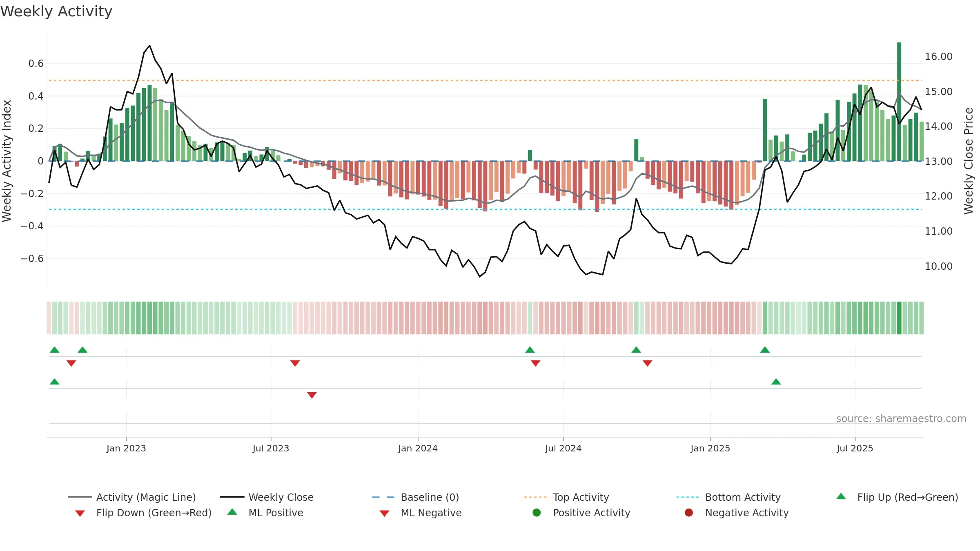Click the Jan 2024 x-axis label
The width and height of the screenshot is (980, 551).
click(418, 449)
